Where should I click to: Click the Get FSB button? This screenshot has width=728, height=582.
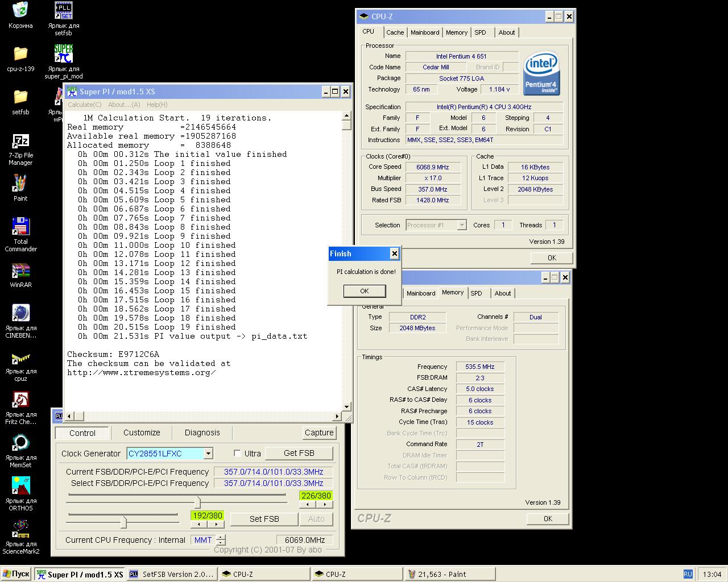pyautogui.click(x=299, y=453)
